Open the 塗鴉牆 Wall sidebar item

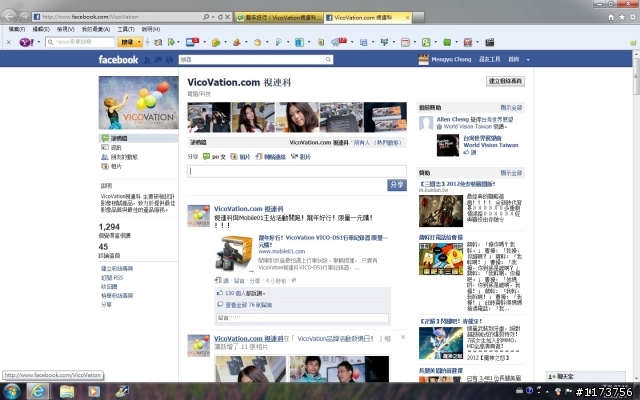click(138, 138)
